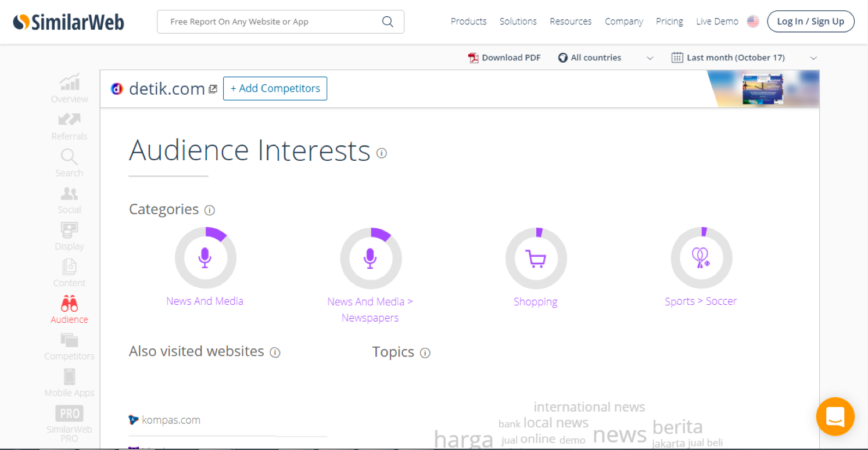Viewport: 868px width, 450px height.
Task: Open the Competitors sidebar section
Action: pyautogui.click(x=69, y=347)
